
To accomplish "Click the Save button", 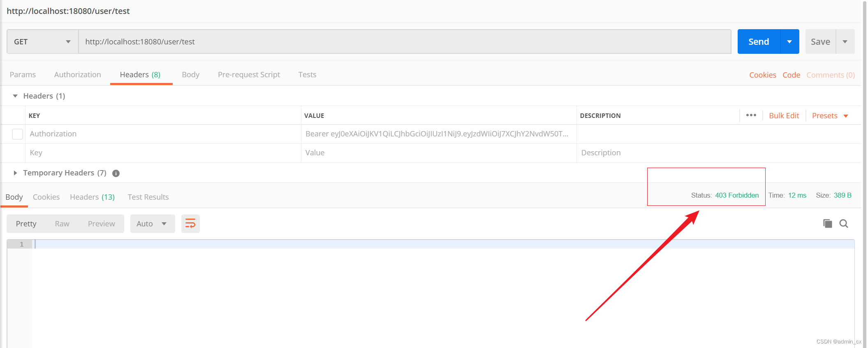I will coord(820,41).
